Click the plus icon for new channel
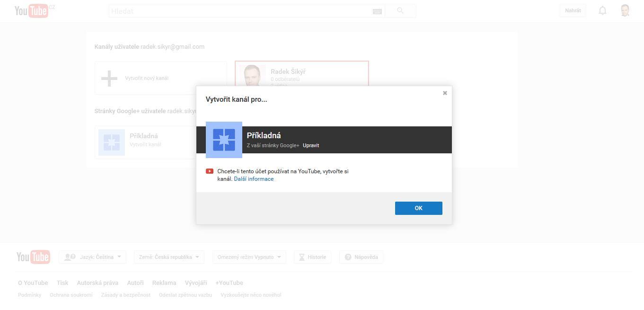Viewport: 644px width, 310px height. click(x=109, y=79)
